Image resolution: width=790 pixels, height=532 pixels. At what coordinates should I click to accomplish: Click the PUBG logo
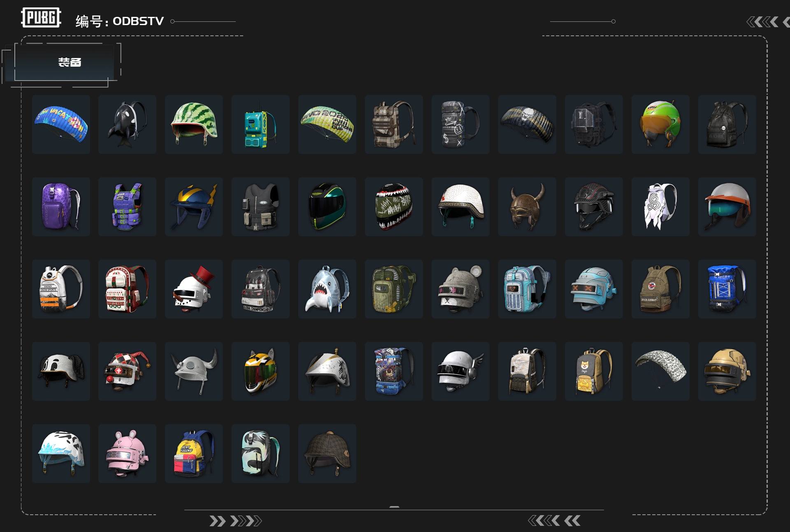(41, 18)
